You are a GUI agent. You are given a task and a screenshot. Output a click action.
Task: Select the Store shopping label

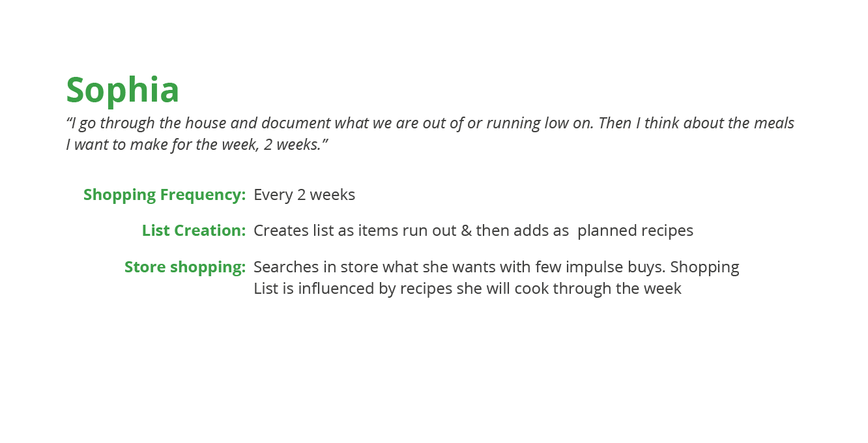(184, 267)
